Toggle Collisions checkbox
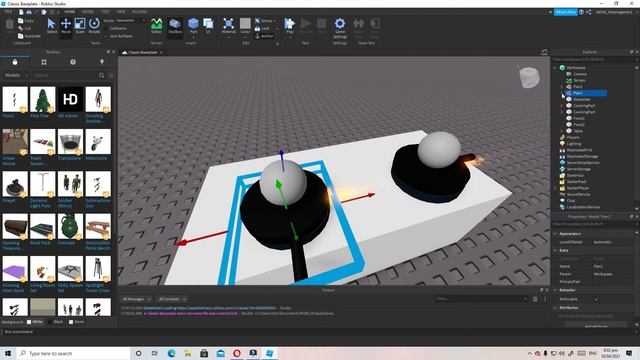 (107, 28)
